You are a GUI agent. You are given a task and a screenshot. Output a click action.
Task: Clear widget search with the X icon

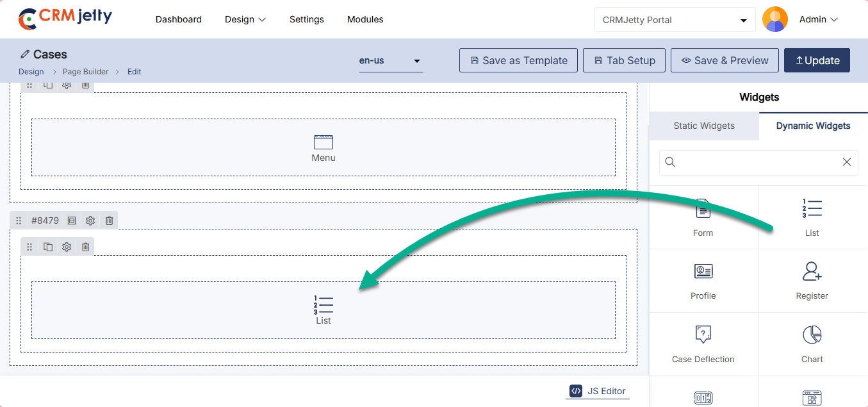pyautogui.click(x=846, y=162)
